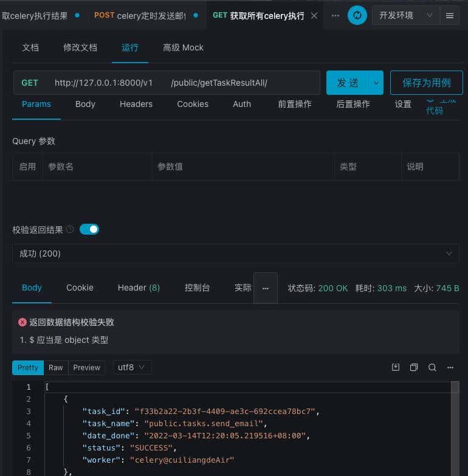Screen dimensions: 468x476
Task: Copy the response body icon
Action: 414,367
